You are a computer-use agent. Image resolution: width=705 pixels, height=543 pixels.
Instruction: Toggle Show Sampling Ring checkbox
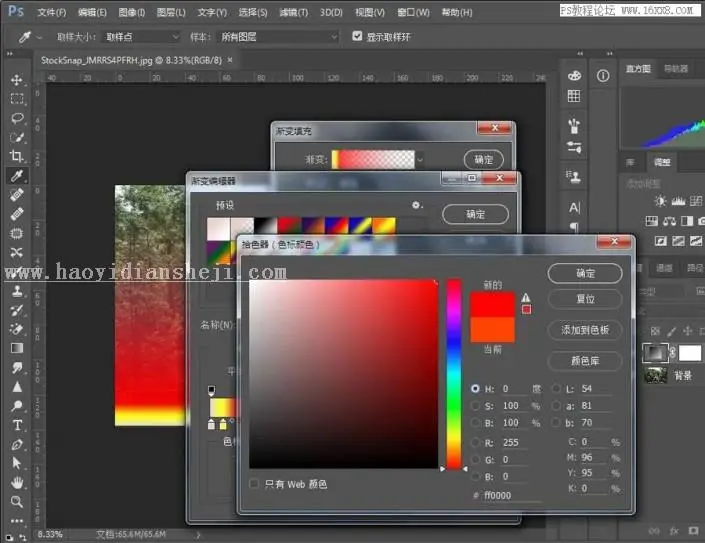click(x=357, y=36)
